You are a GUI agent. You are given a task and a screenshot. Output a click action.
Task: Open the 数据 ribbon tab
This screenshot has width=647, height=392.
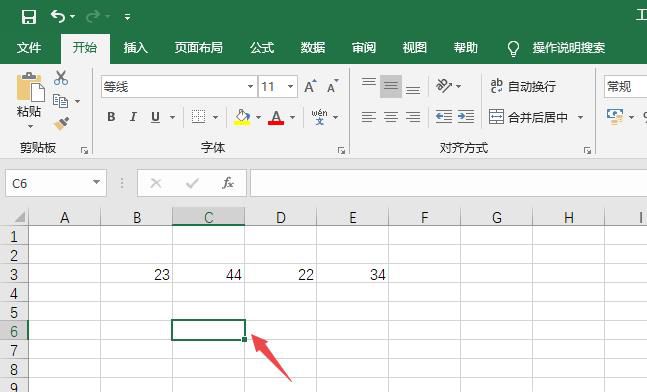coord(313,48)
